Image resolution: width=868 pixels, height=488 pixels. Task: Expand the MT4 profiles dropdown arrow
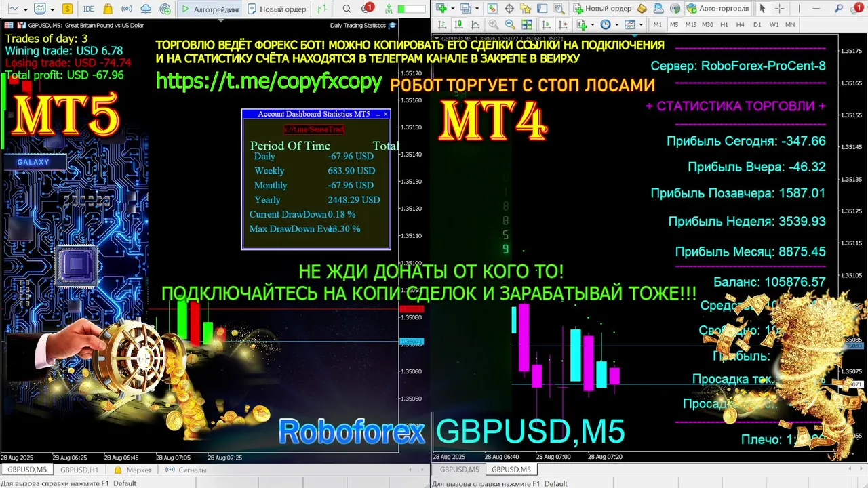pyautogui.click(x=477, y=8)
